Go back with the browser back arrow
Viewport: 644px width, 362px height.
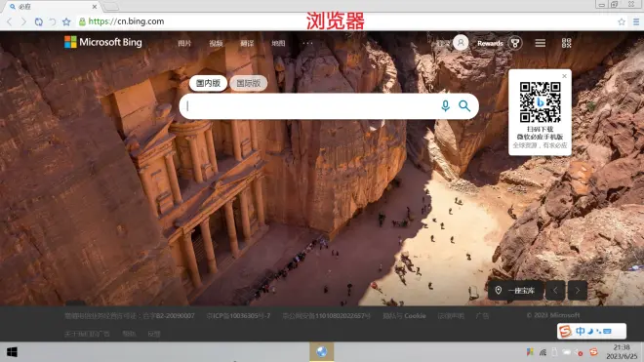(10, 21)
